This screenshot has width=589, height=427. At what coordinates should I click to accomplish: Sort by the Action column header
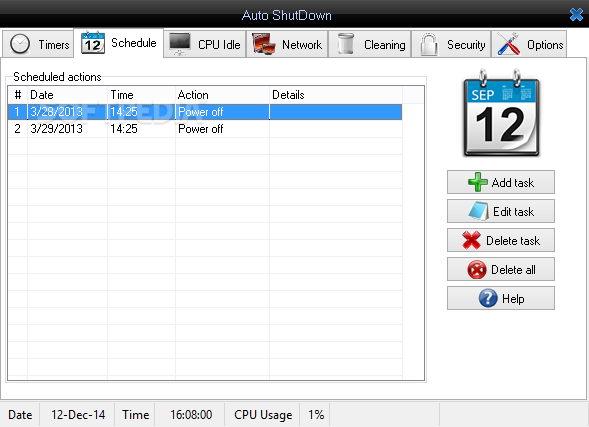[222, 95]
